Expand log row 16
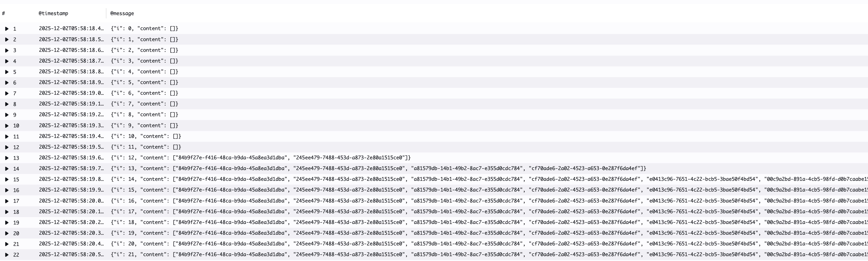 click(7, 190)
